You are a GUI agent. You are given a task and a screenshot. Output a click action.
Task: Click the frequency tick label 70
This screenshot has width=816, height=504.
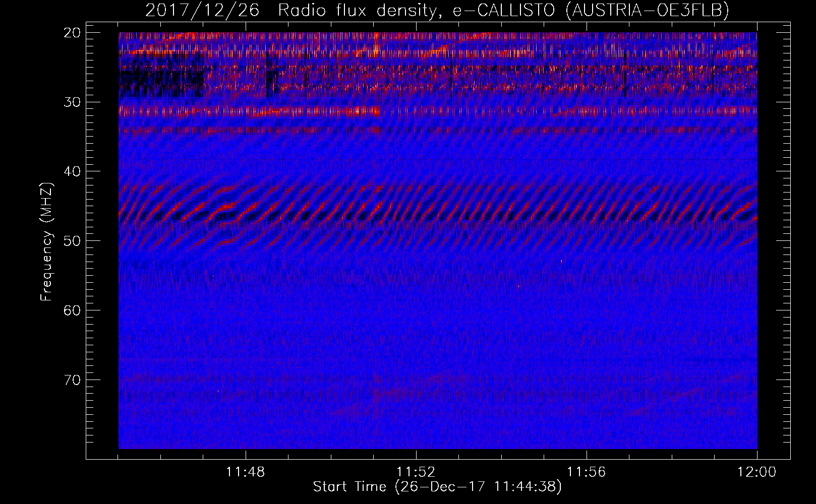(73, 380)
